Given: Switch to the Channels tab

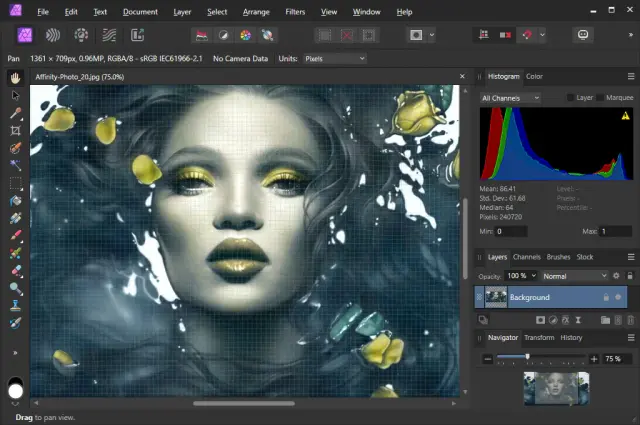Looking at the screenshot, I should (x=526, y=257).
